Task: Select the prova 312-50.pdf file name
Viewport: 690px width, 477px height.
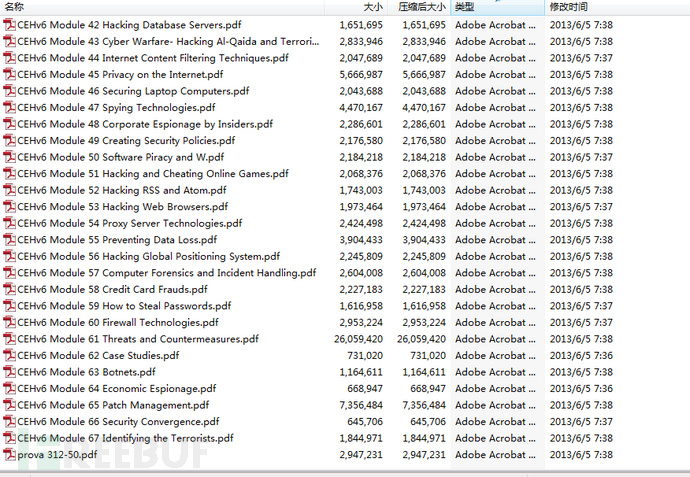Action: click(57, 455)
